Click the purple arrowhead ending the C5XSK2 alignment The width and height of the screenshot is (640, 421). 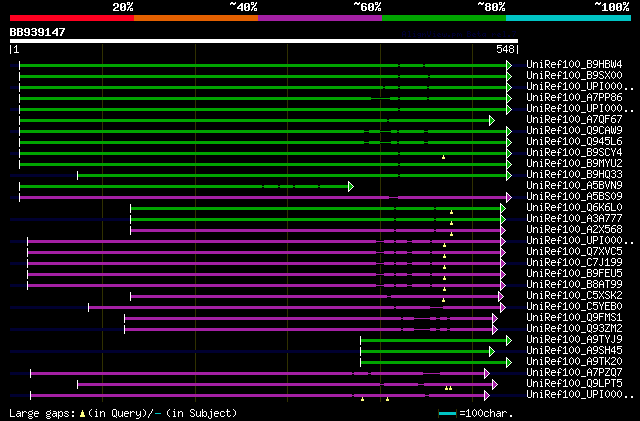pyautogui.click(x=501, y=296)
